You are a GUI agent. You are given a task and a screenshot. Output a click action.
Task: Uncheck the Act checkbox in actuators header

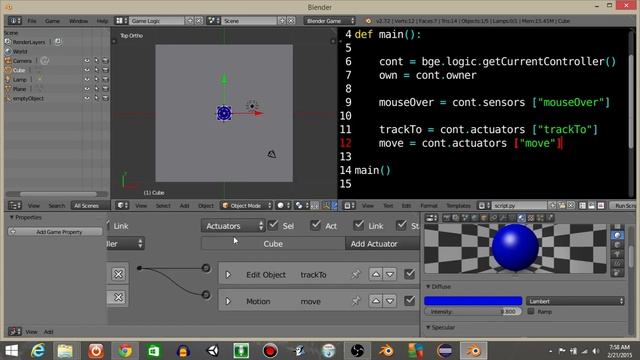click(316, 225)
